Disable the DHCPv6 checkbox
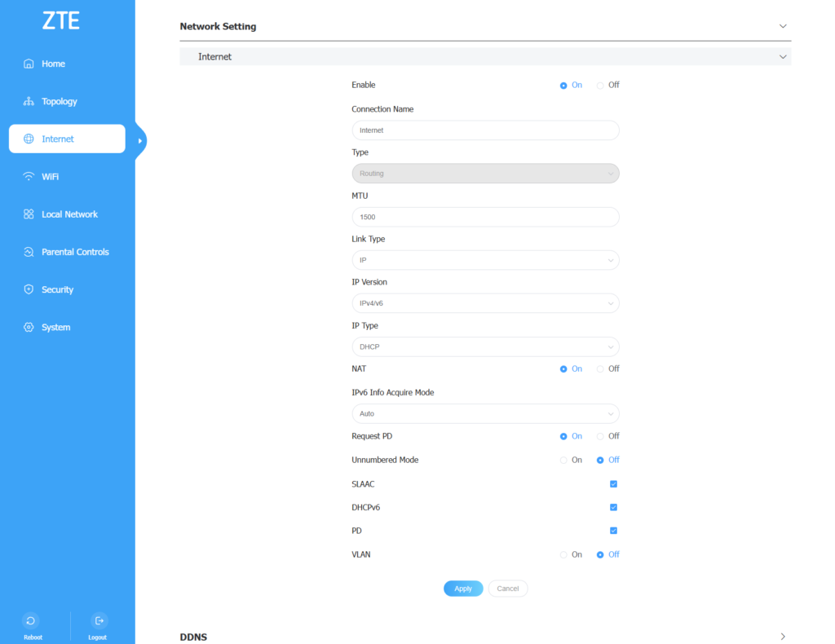Screen dimensions: 835x644 613,508
